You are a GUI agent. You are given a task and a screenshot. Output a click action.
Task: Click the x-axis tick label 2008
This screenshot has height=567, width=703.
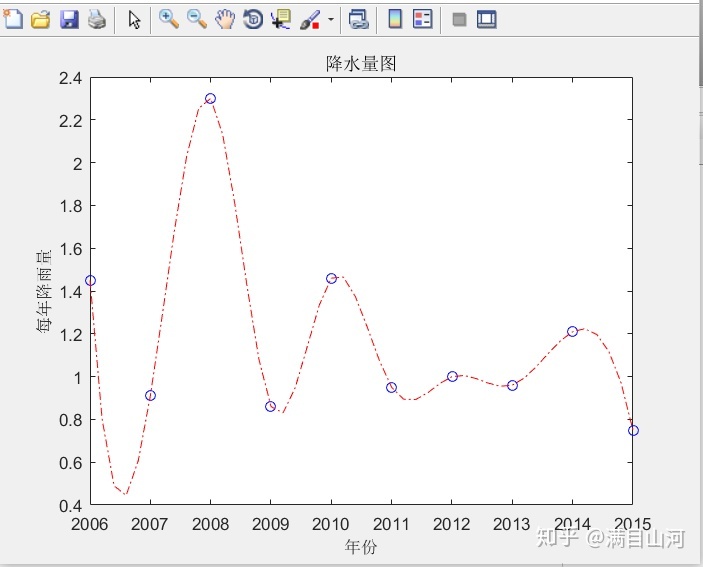210,524
